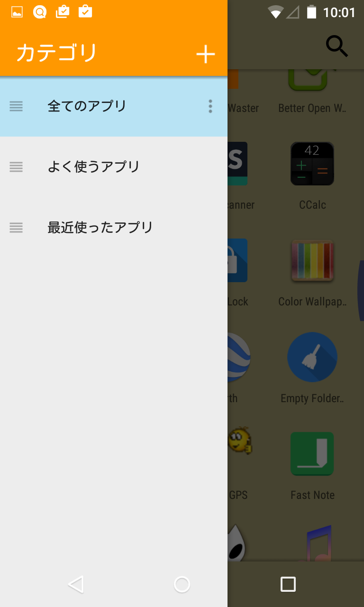Image resolution: width=364 pixels, height=607 pixels.
Task: Launch the Fast Note app icon
Action: pyautogui.click(x=312, y=454)
